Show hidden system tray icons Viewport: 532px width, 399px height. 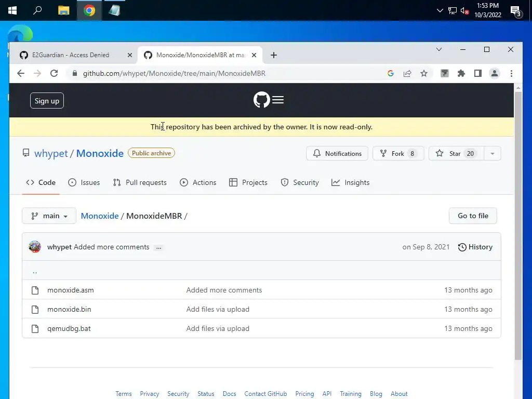440,10
